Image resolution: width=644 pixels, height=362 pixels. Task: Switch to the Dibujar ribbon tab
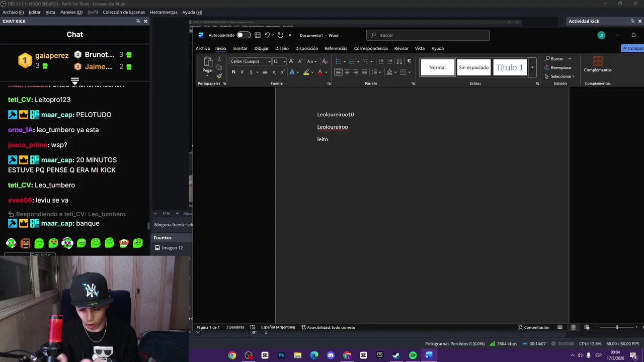(262, 48)
